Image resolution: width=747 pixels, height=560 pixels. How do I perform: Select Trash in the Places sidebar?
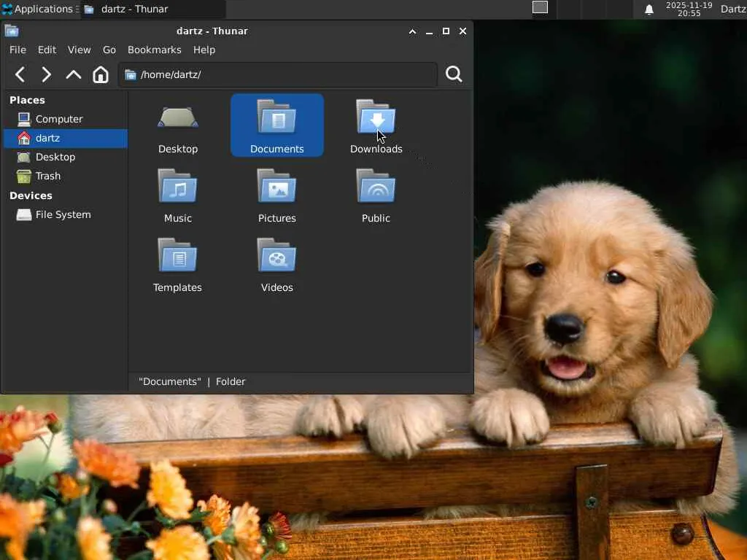pyautogui.click(x=48, y=176)
